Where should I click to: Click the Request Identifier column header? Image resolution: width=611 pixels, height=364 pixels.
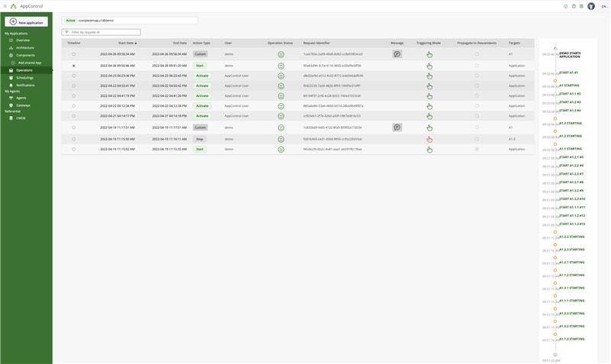click(x=317, y=43)
